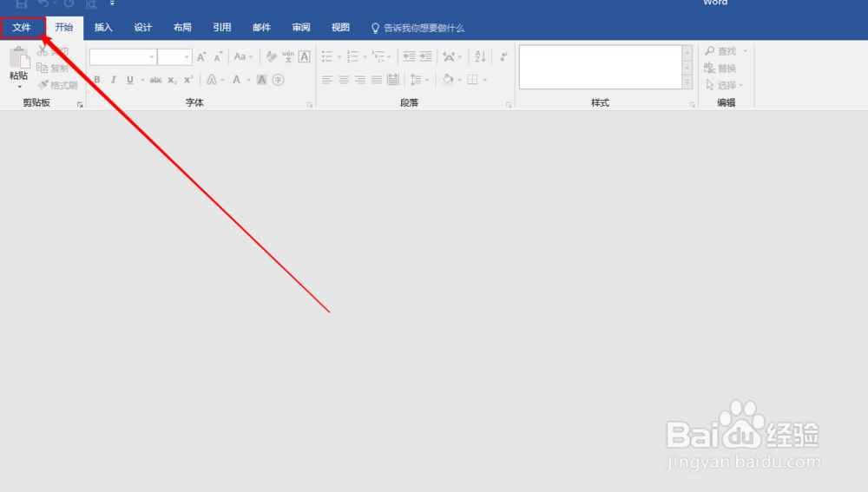The image size is (868, 492).
Task: Click the Increase Indent icon
Action: pos(425,56)
